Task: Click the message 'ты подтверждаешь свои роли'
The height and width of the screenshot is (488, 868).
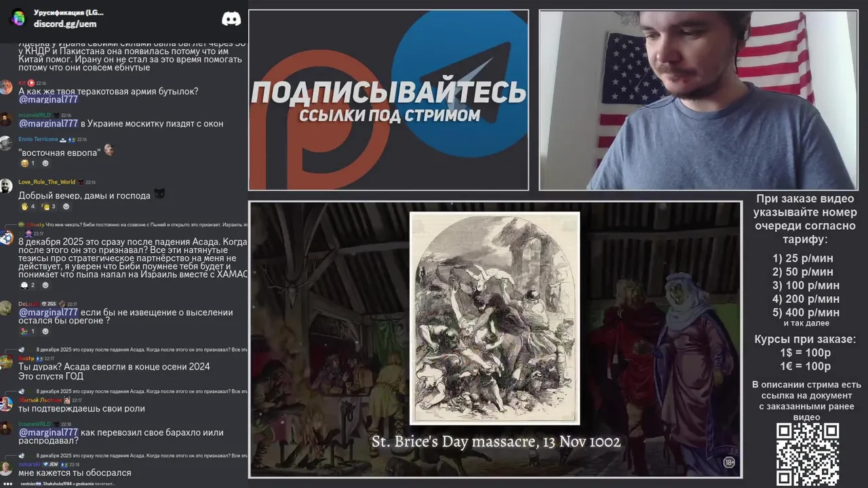Action: [81, 409]
